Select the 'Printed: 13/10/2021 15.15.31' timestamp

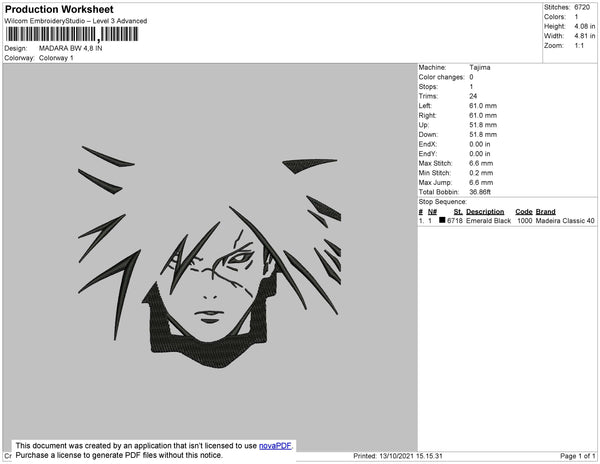398,456
